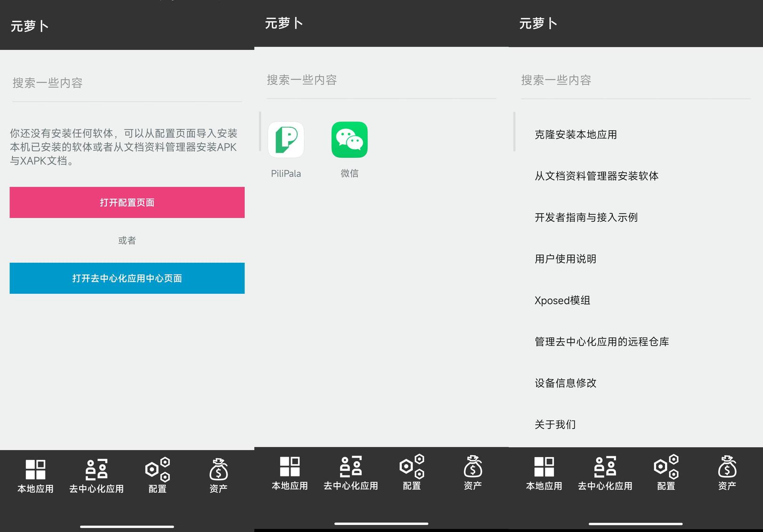Screen dimensions: 763x532
Task: Open 配置 tab in middle screen
Action: (412, 473)
